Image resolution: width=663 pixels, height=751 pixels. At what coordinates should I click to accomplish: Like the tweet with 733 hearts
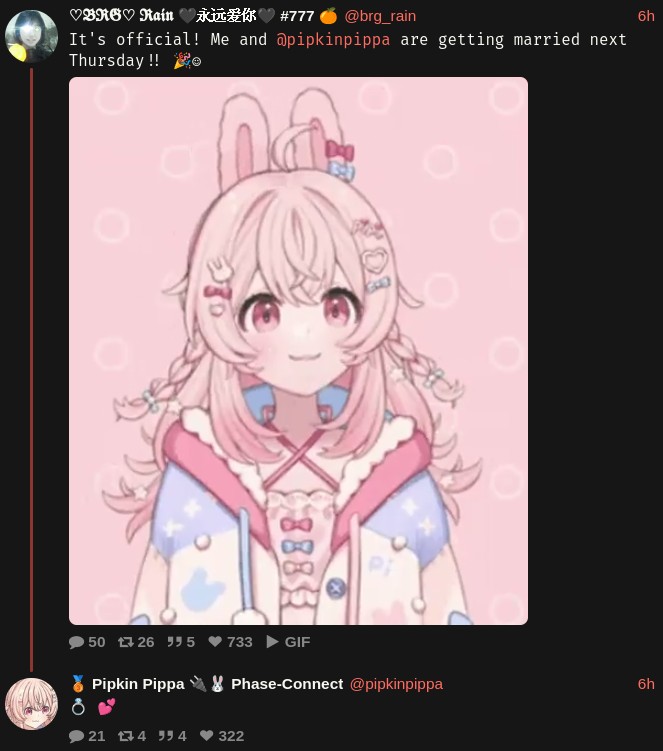point(215,641)
